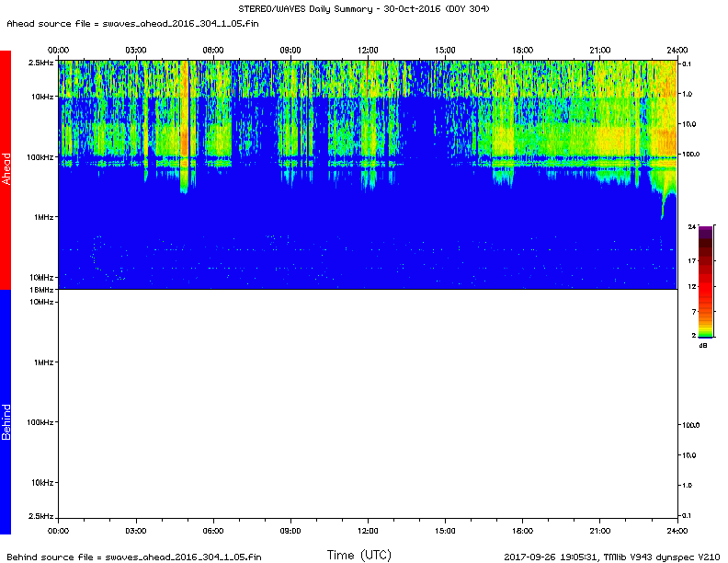
Task: Click the color scale bar legend
Action: pyautogui.click(x=704, y=281)
